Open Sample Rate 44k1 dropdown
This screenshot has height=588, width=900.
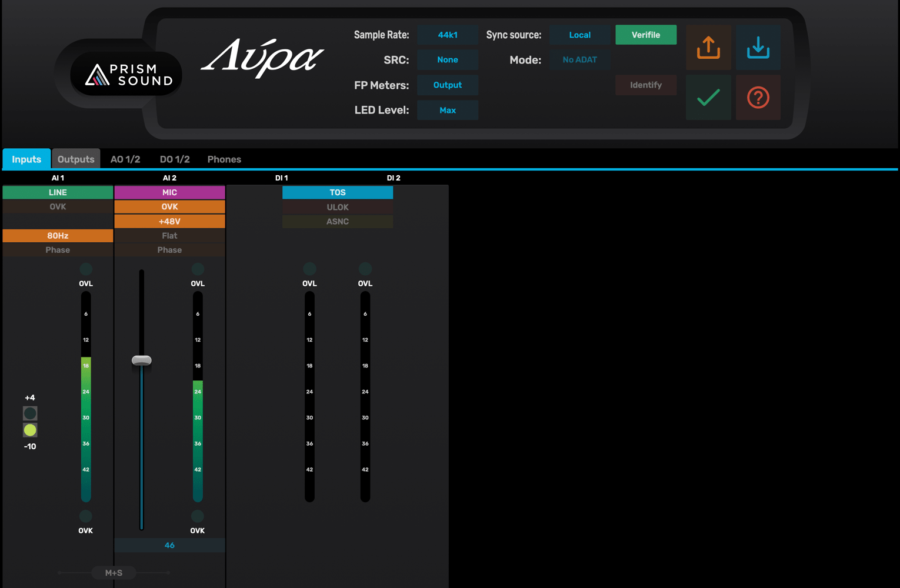pos(448,35)
